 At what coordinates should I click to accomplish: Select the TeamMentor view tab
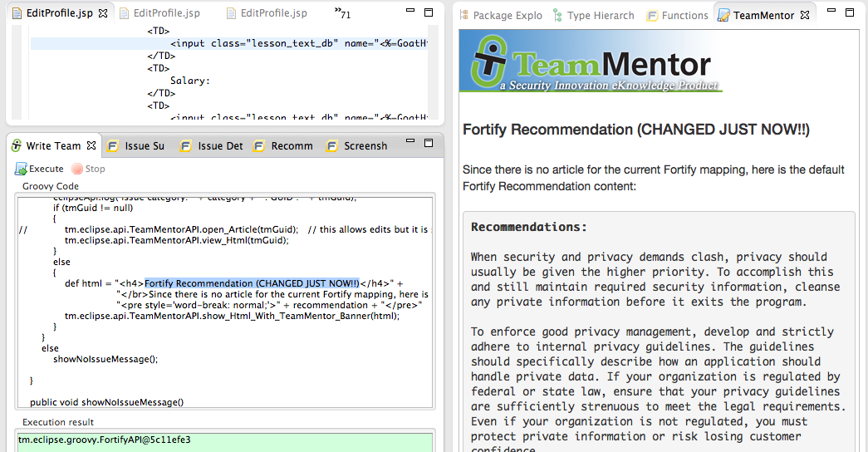click(763, 16)
